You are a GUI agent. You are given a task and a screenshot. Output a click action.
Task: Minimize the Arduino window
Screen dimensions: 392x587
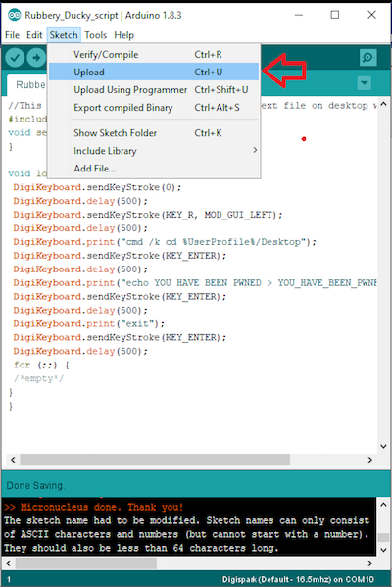299,15
